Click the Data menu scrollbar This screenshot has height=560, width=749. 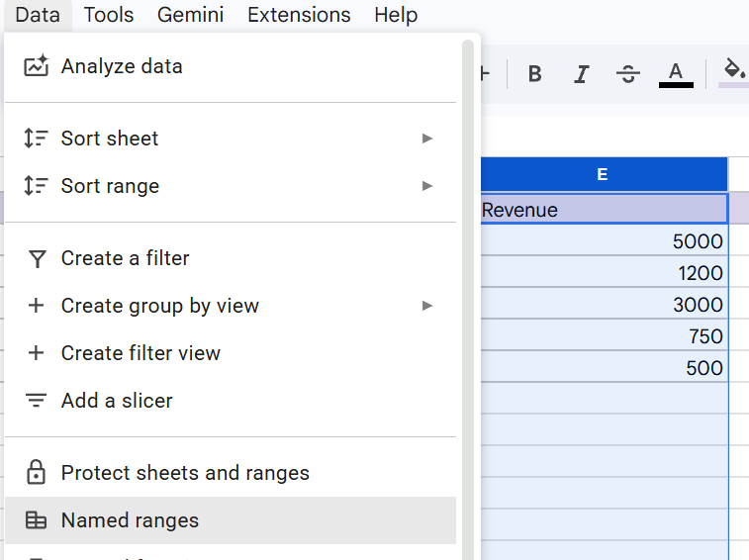pos(468,300)
